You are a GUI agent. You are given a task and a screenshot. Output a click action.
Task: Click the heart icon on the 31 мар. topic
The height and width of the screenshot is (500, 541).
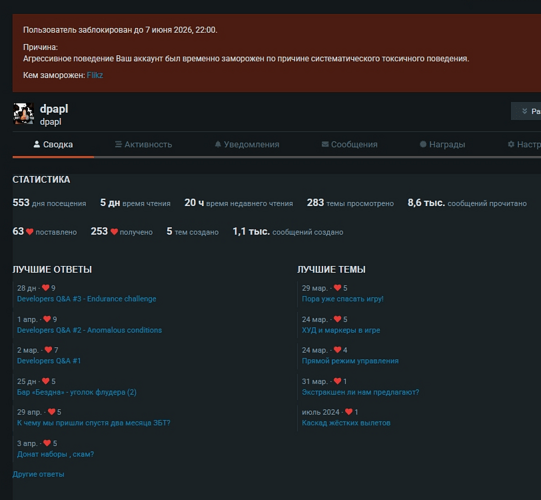point(338,381)
